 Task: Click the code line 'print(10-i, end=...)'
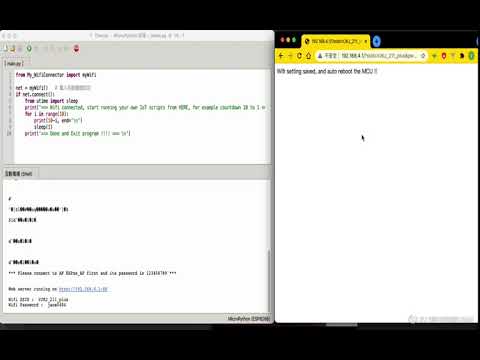click(58, 120)
